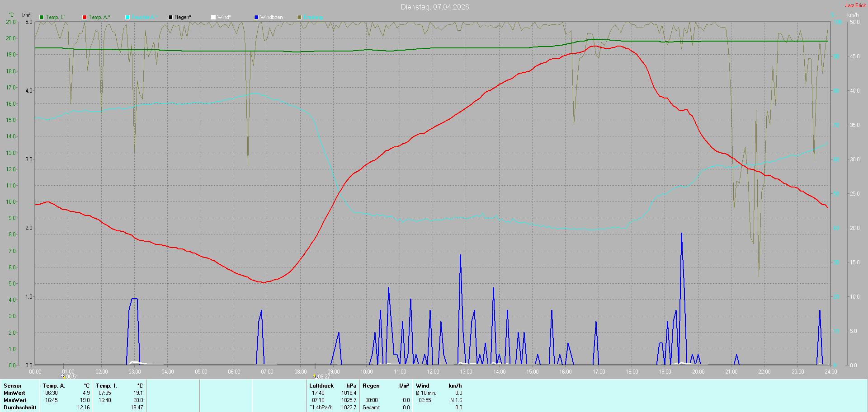Click the white Wind legend swatch
This screenshot has width=868, height=412.
(x=213, y=17)
